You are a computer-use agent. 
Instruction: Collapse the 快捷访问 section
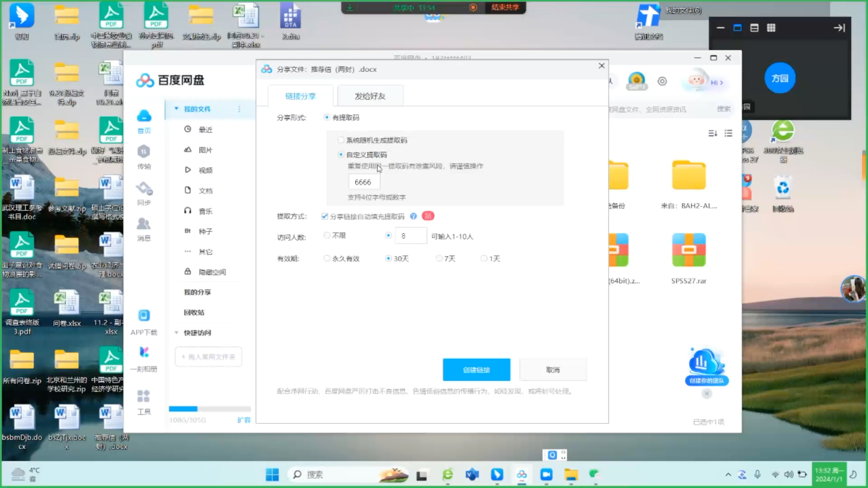click(x=176, y=333)
